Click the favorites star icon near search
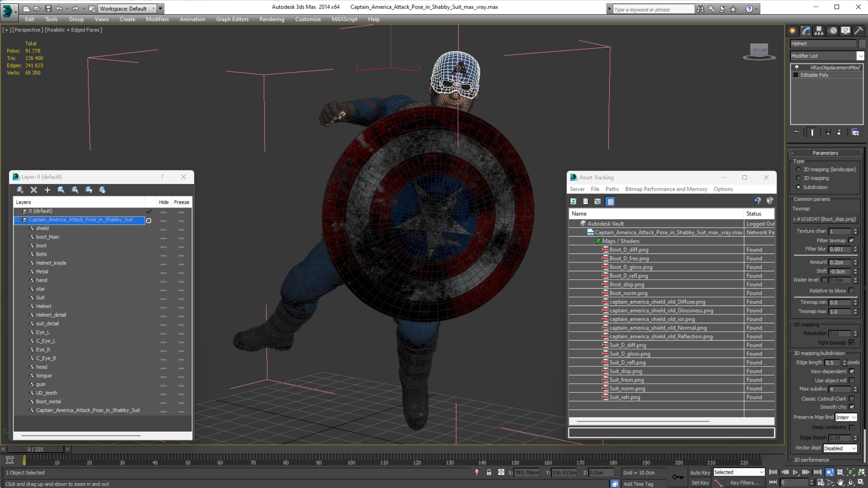The height and width of the screenshot is (488, 868). pos(733,9)
